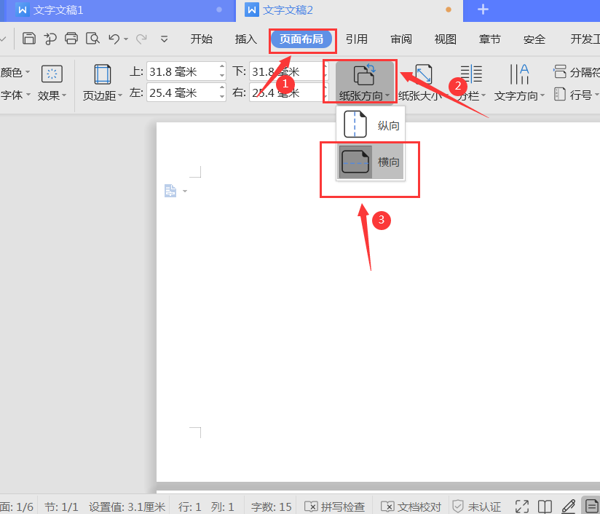
Task: Click the export/output icon beside Save
Action: tap(50, 39)
